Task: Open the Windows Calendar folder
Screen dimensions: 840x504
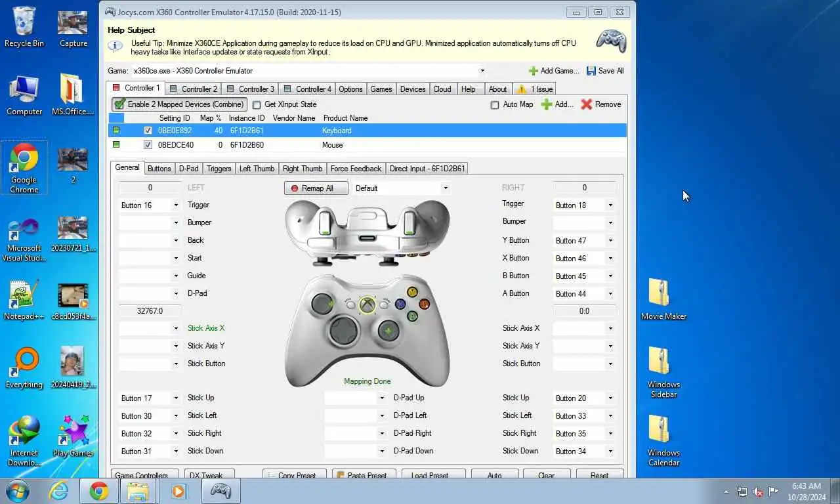Action: (663, 440)
